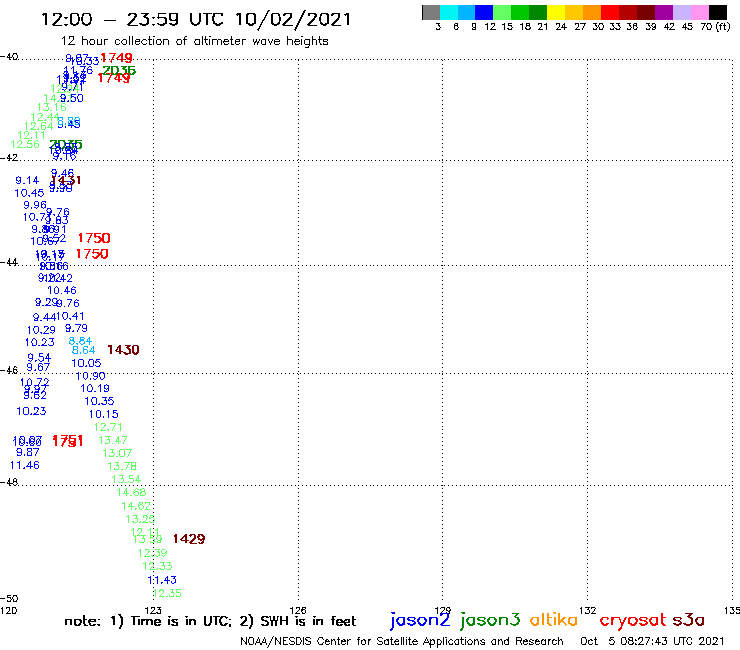Click the blue value '9.79'
Viewport: 740px width, 650px height.
(76, 328)
